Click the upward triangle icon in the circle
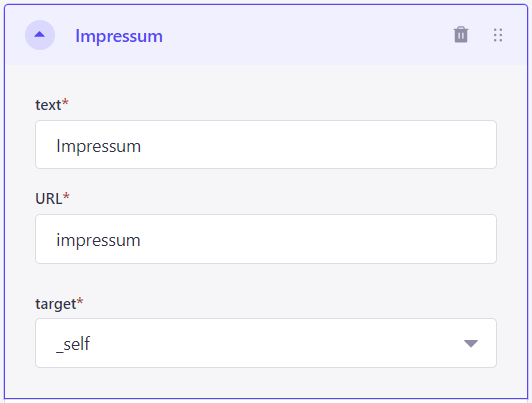 (x=40, y=34)
